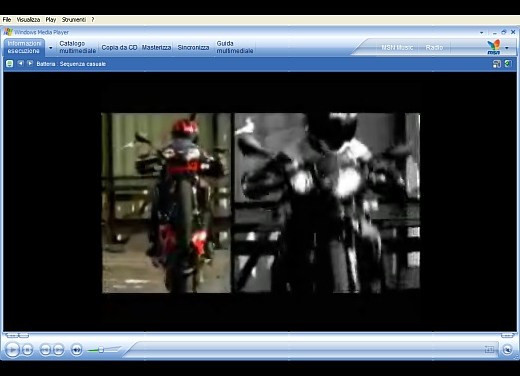Toggle full screen view icon near seek bar
This screenshot has height=376, width=520.
(489, 349)
